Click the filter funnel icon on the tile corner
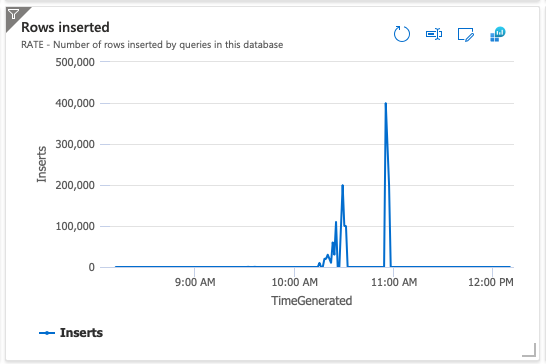 [x=14, y=14]
